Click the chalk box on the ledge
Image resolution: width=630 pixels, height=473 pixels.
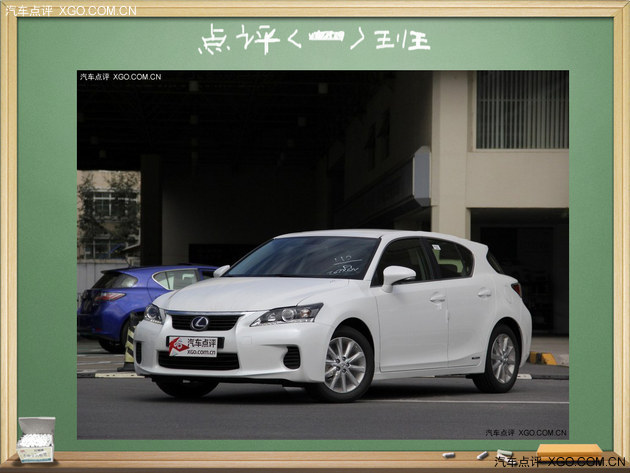36,439
